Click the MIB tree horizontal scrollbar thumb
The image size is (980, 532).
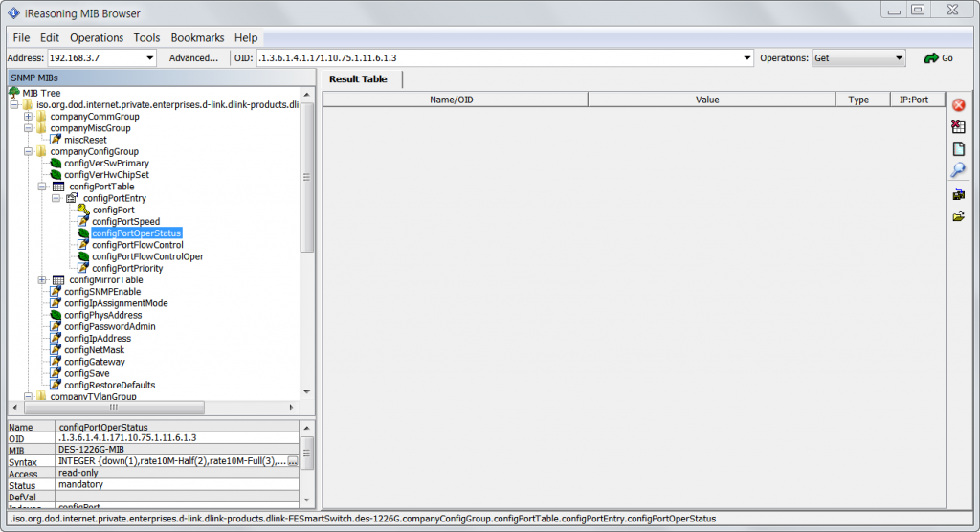114,408
